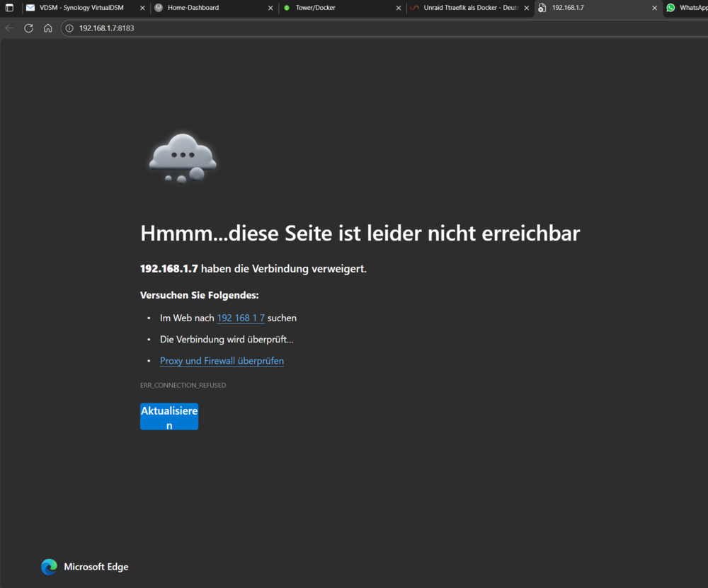The width and height of the screenshot is (708, 588).
Task: Switch to Unraid Ttraefik als Docker tab
Action: [471, 8]
